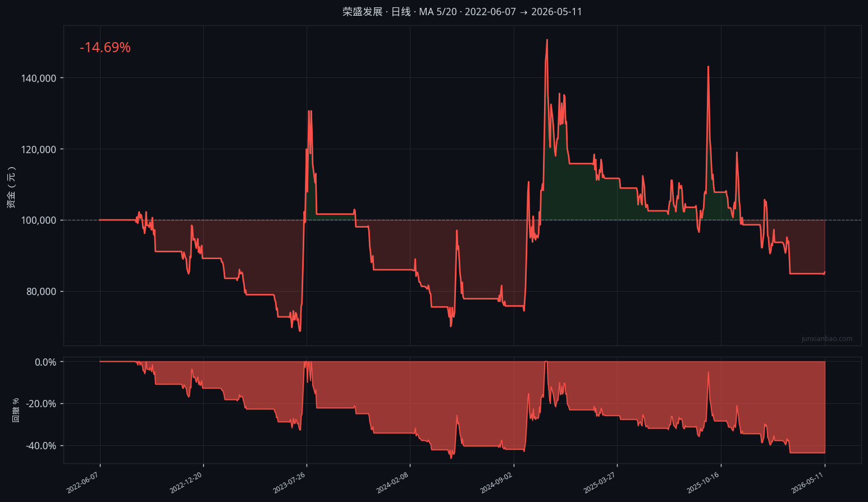Click the 140,000 y-axis label
Image resolution: width=868 pixels, height=502 pixels.
point(39,79)
